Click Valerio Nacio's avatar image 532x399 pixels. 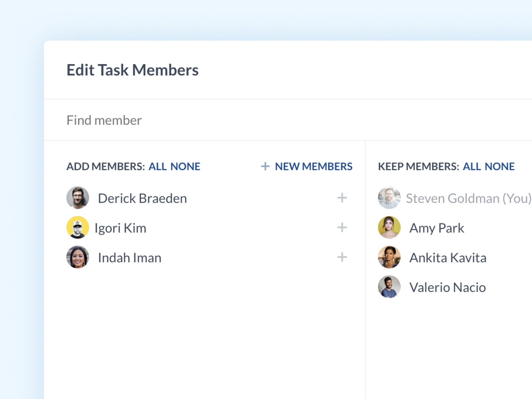coord(389,287)
